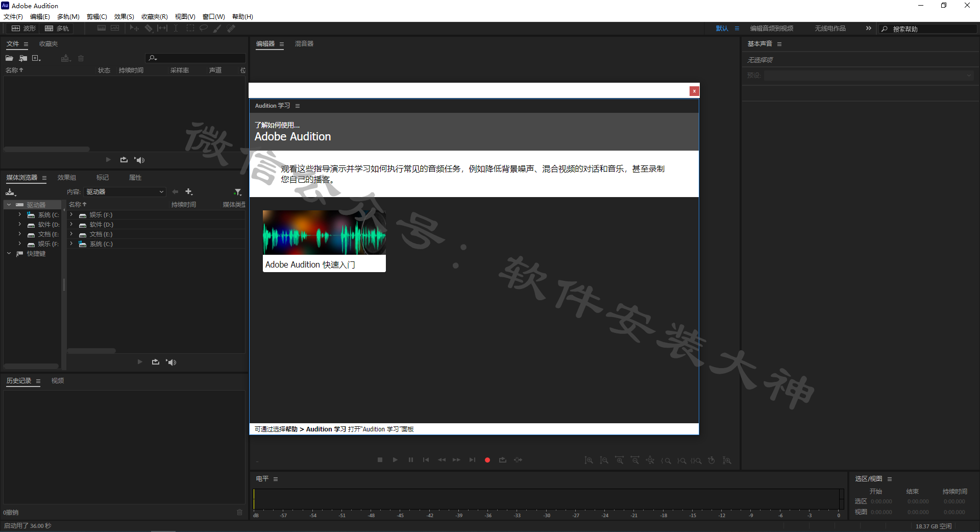This screenshot has width=980, height=532.
Task: Switch to the Video (视频) tab
Action: click(58, 381)
